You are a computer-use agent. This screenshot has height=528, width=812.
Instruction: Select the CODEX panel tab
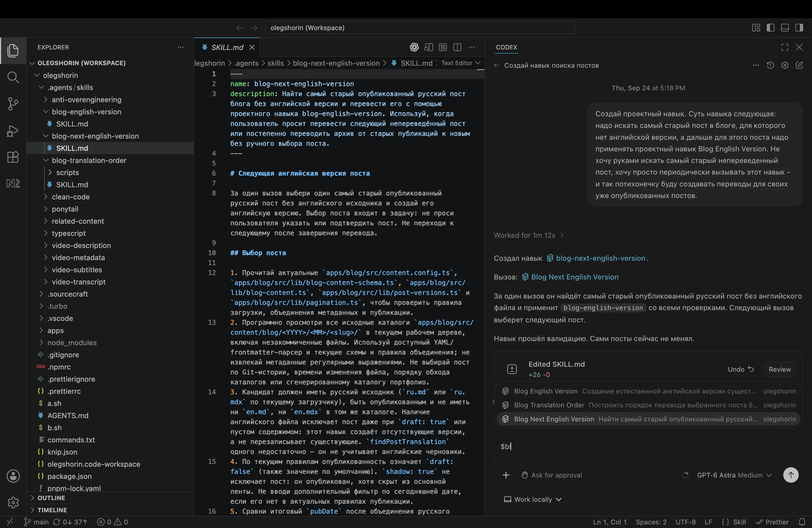[x=507, y=47]
